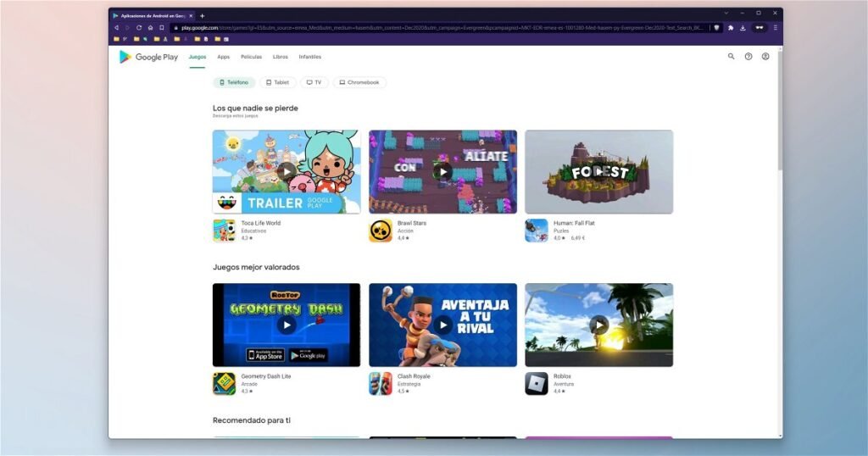Open the account profile icon
The width and height of the screenshot is (868, 456).
pos(765,57)
